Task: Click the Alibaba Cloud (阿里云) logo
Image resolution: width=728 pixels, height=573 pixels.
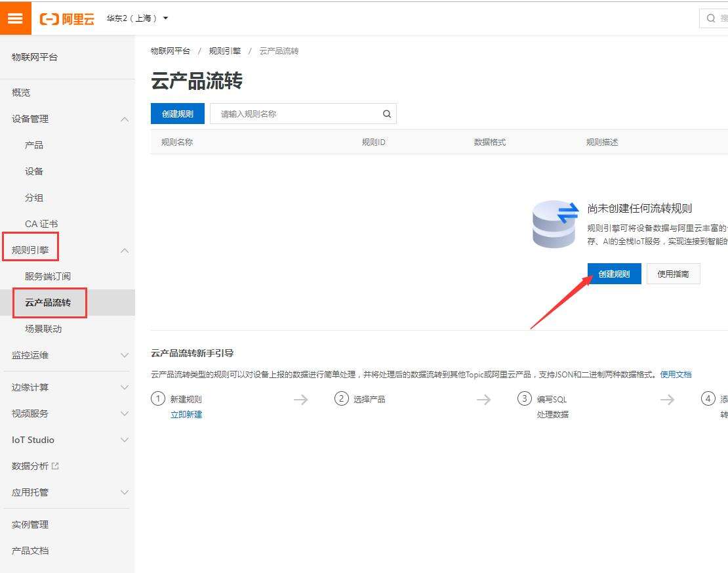Action: [67, 18]
